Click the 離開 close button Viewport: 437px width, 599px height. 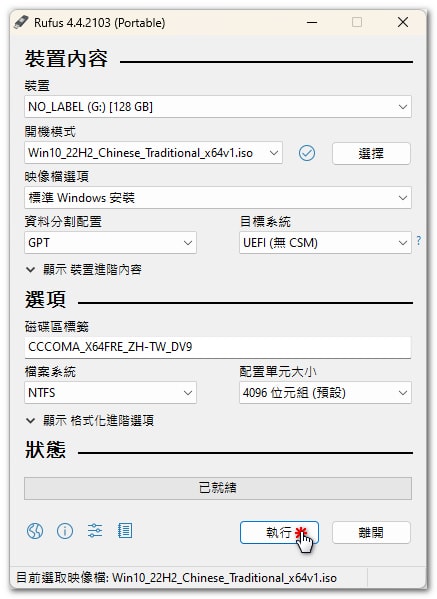click(371, 532)
